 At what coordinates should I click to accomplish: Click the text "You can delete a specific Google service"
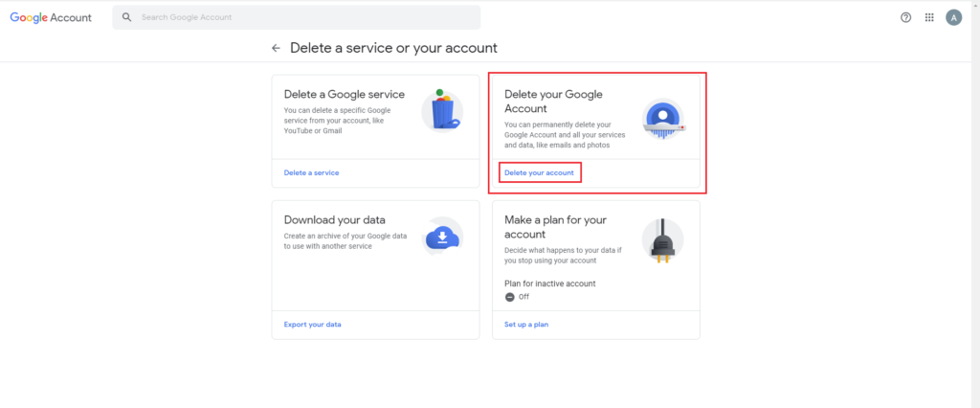(x=338, y=115)
